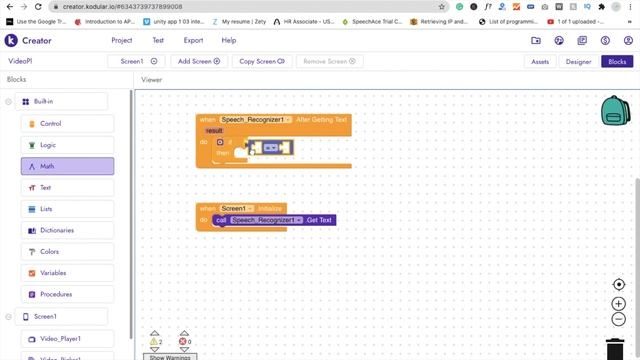Go to previous warning with up arrow
The width and height of the screenshot is (640, 360).
[154, 333]
